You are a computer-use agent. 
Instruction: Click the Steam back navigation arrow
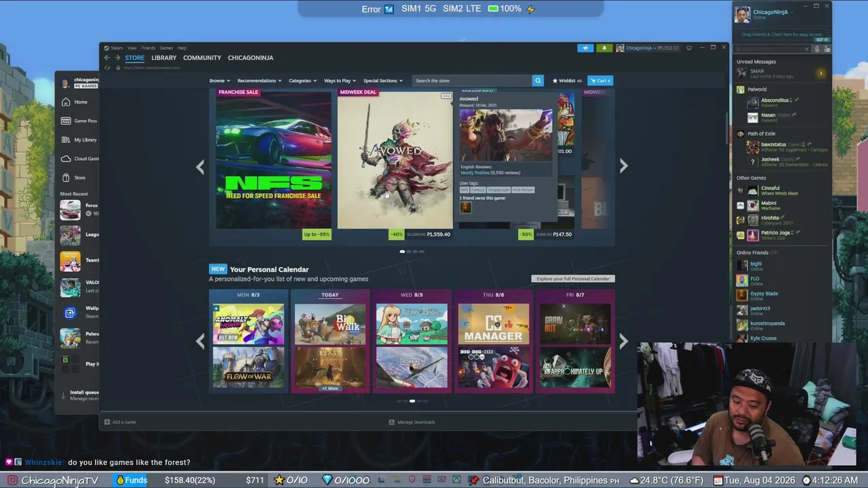(x=106, y=58)
